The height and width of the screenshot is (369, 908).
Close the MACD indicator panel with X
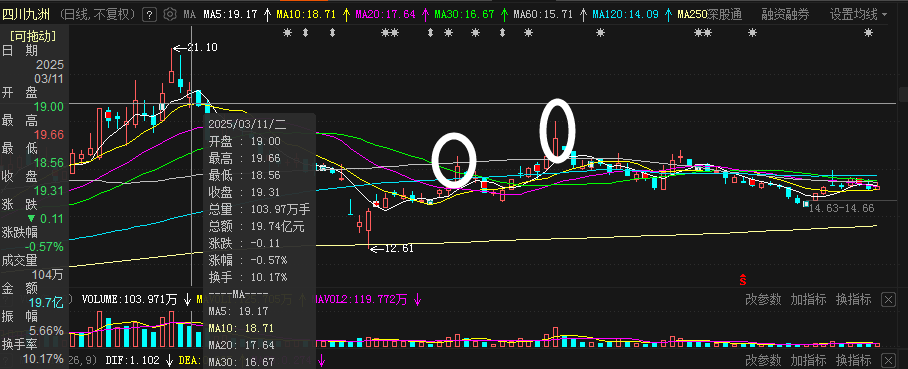click(x=888, y=359)
